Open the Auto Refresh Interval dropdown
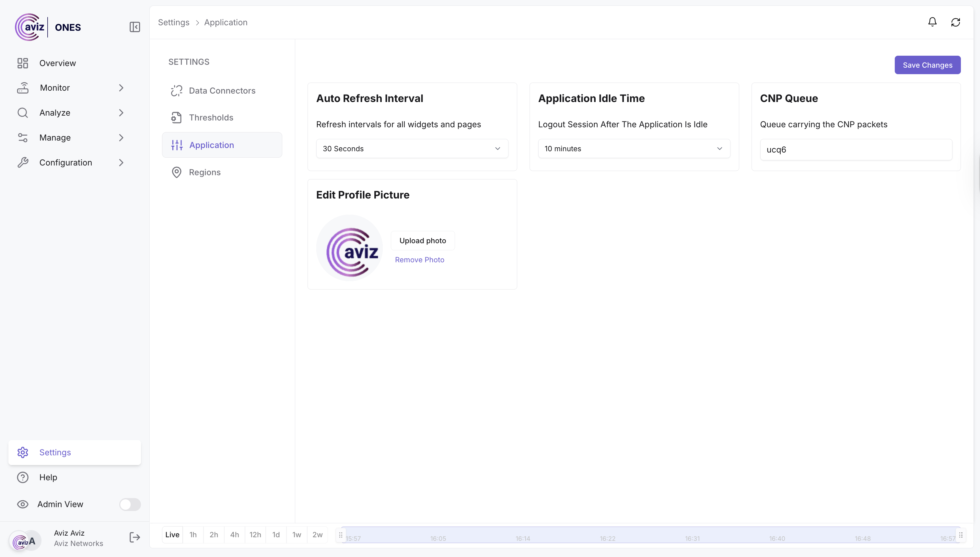Viewport: 980px width, 557px height. coord(412,148)
